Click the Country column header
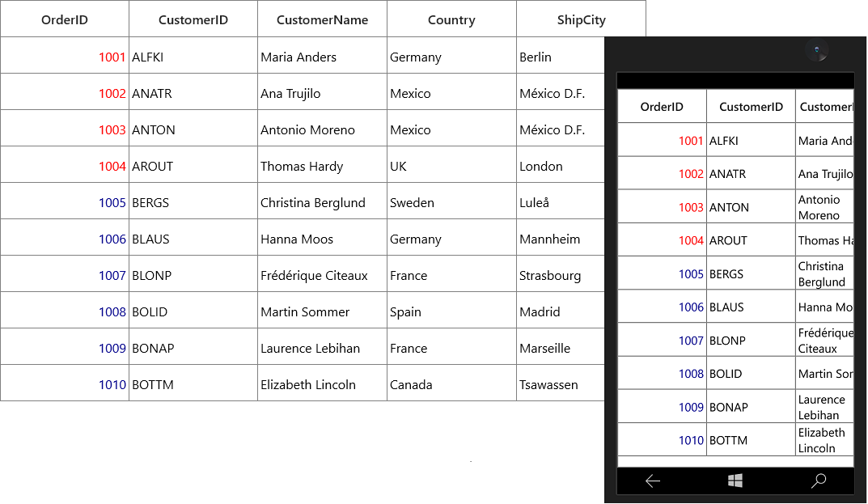This screenshot has width=868, height=504. (451, 19)
